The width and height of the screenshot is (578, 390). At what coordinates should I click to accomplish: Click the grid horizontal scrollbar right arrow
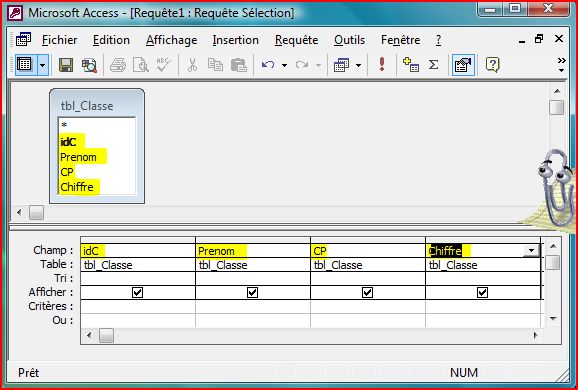pos(535,335)
